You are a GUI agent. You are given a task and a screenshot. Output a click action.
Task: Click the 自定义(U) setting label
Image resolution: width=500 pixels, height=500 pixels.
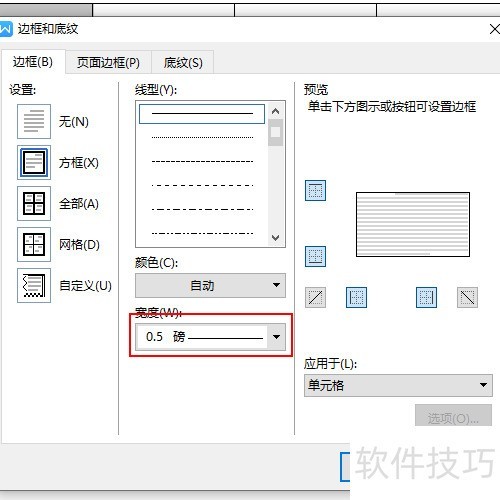[85, 286]
